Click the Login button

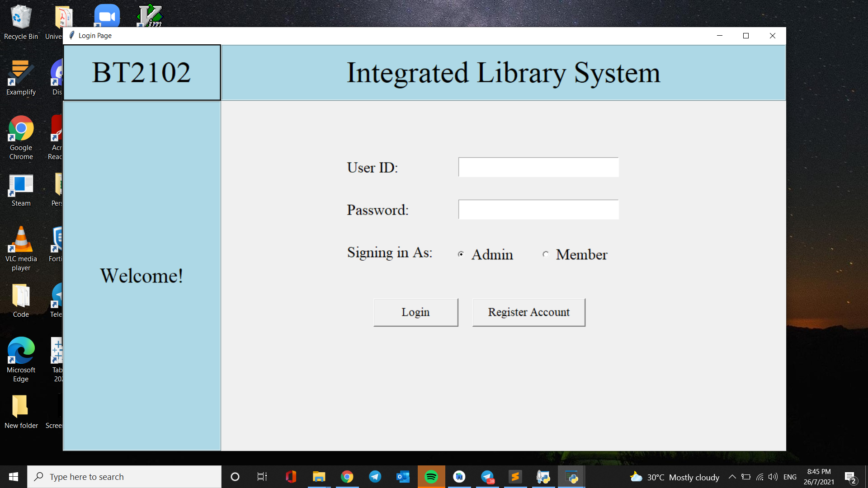click(x=415, y=312)
